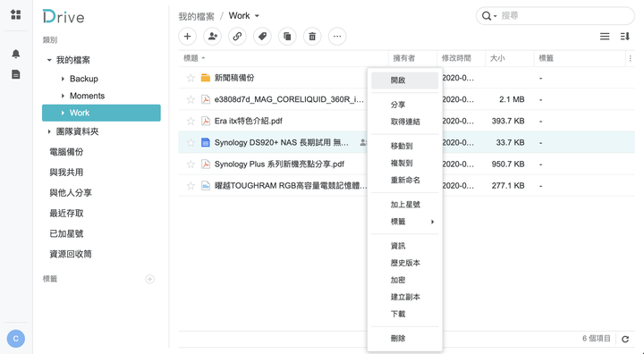Choose 加上星號 from the context menu
644x354 pixels.
click(x=404, y=205)
